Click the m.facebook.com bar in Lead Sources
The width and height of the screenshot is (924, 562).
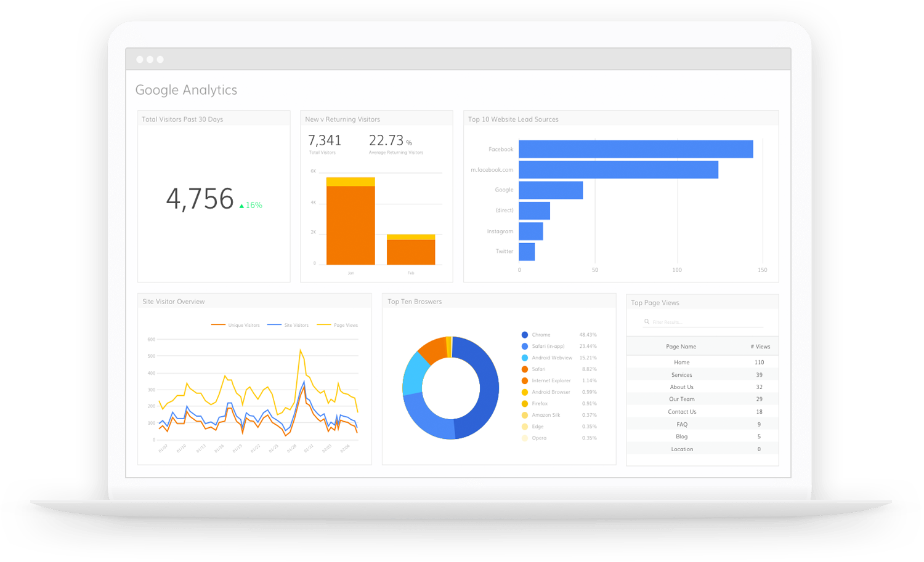[618, 170]
